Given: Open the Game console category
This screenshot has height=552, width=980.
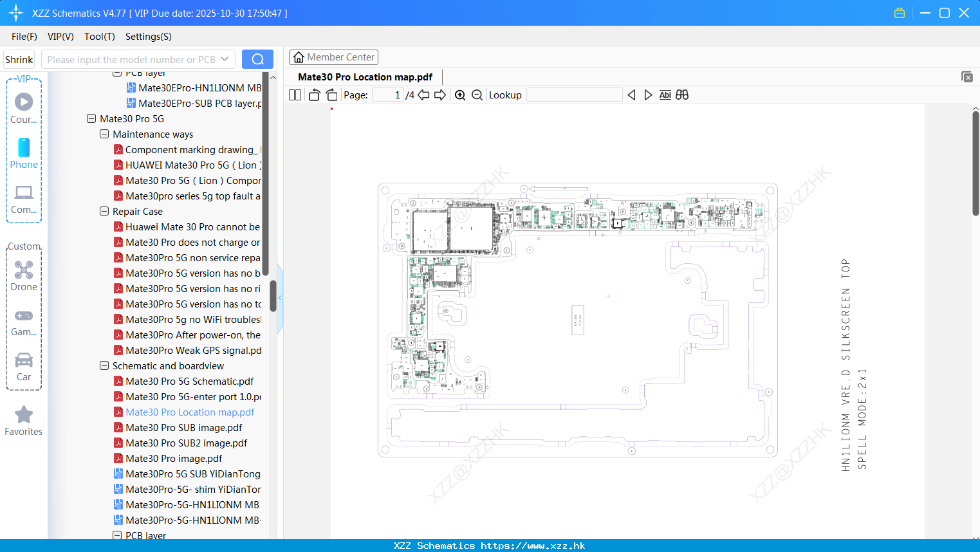Looking at the screenshot, I should 24,322.
